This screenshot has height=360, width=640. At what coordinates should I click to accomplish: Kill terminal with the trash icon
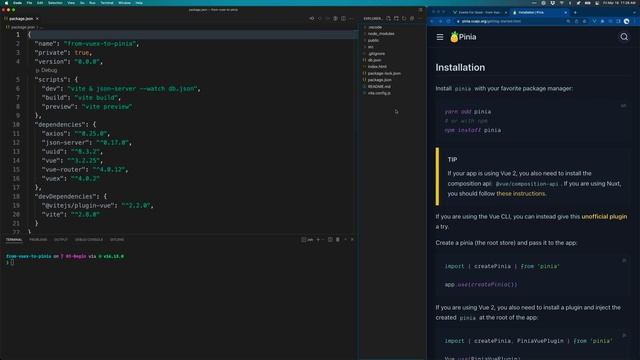338,240
